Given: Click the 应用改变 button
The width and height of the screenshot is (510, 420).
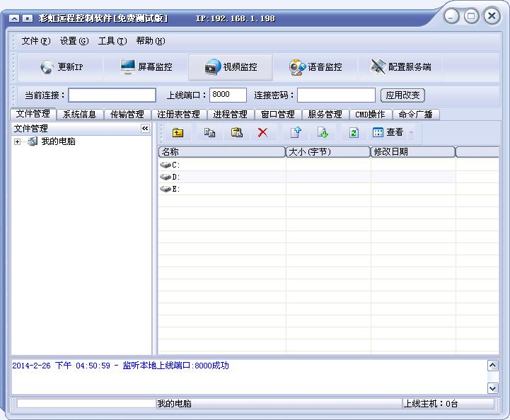Looking at the screenshot, I should click(x=402, y=95).
